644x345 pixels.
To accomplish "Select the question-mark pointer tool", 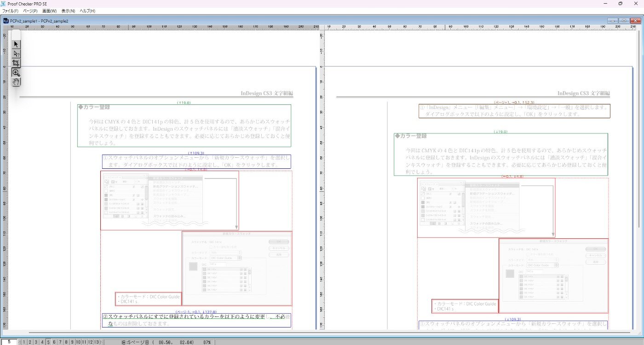I will tap(16, 54).
